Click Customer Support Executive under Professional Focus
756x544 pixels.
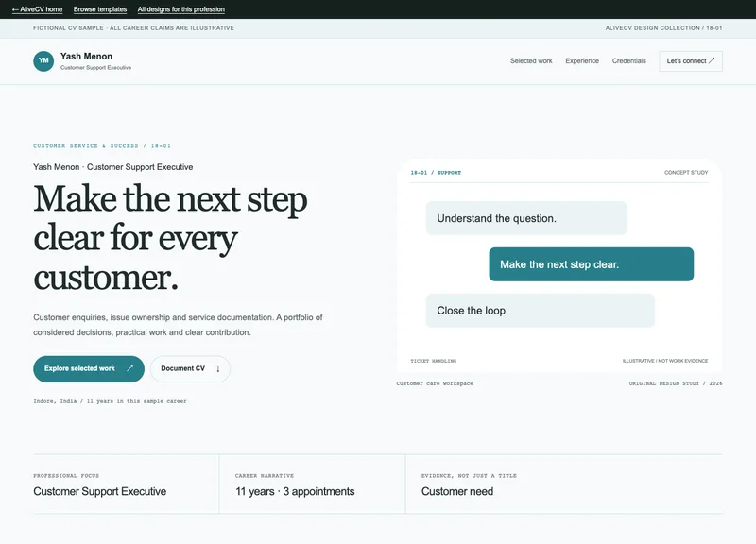(x=99, y=491)
